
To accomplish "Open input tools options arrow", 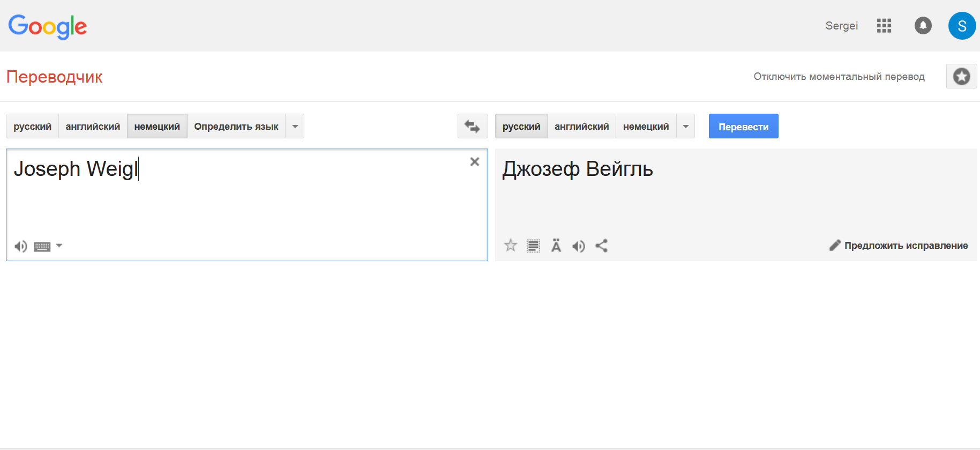I will click(x=59, y=246).
